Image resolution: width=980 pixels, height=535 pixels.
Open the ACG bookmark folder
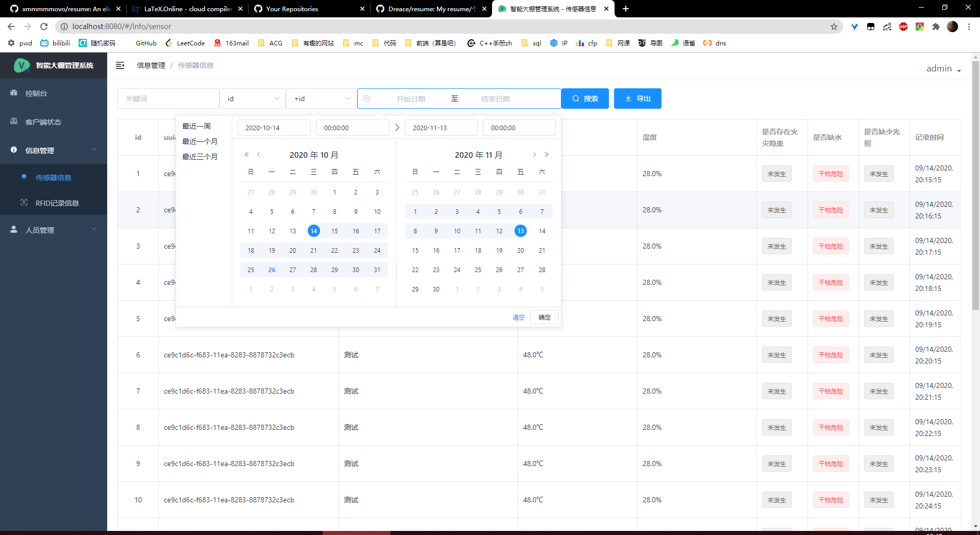(x=270, y=43)
